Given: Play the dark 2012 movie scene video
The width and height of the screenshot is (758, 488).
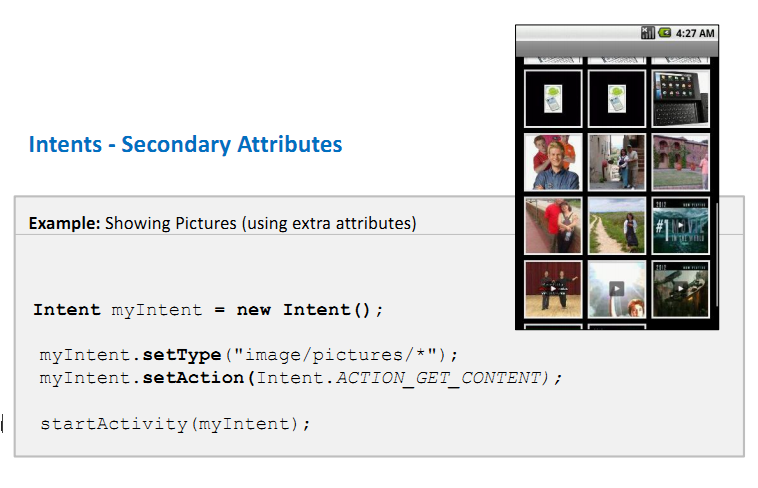Looking at the screenshot, I should click(x=681, y=289).
